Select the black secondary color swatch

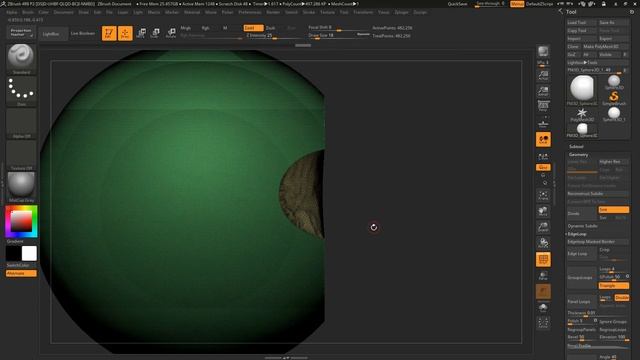(x=13, y=253)
